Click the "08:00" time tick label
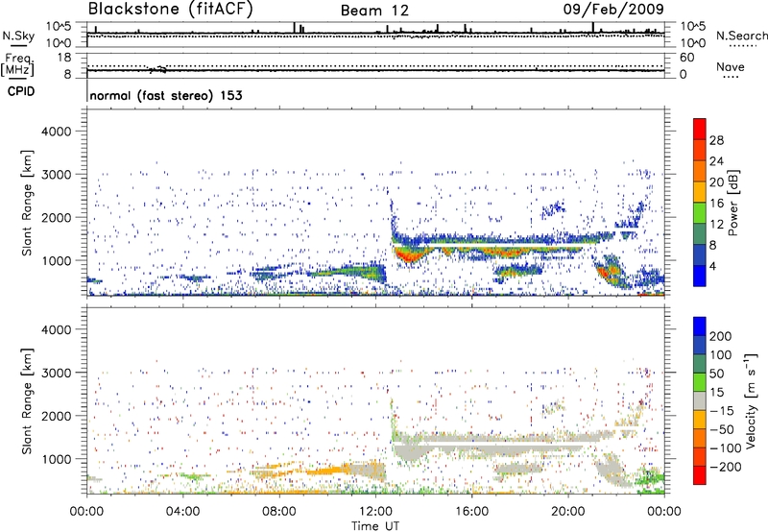Image resolution: width=768 pixels, height=532 pixels. tap(279, 512)
